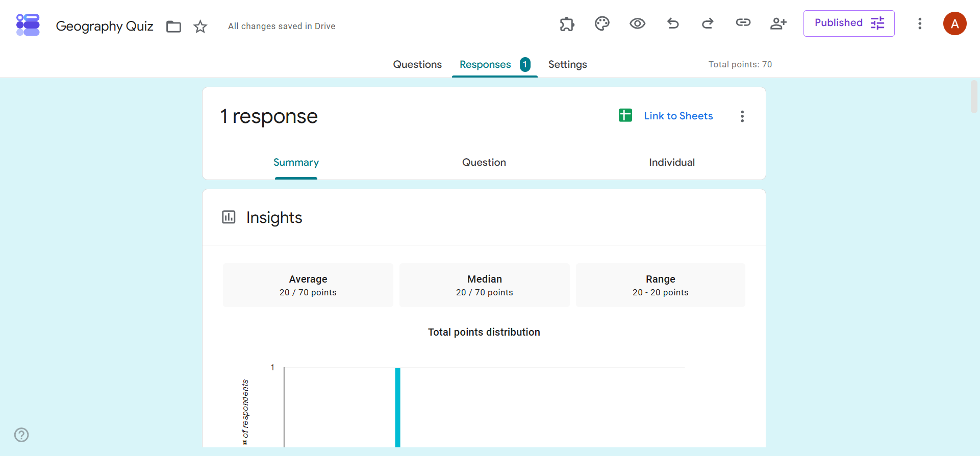This screenshot has width=980, height=456.
Task: Undo the last change
Action: [673, 23]
